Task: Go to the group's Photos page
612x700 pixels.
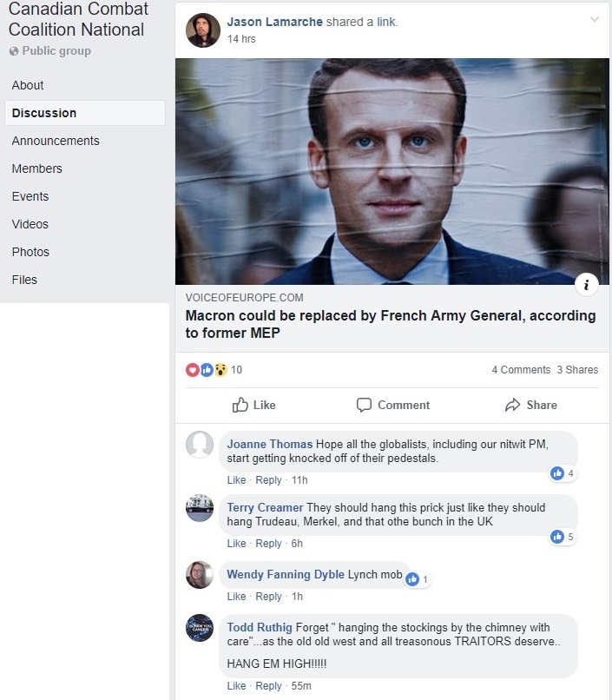Action: pos(30,252)
